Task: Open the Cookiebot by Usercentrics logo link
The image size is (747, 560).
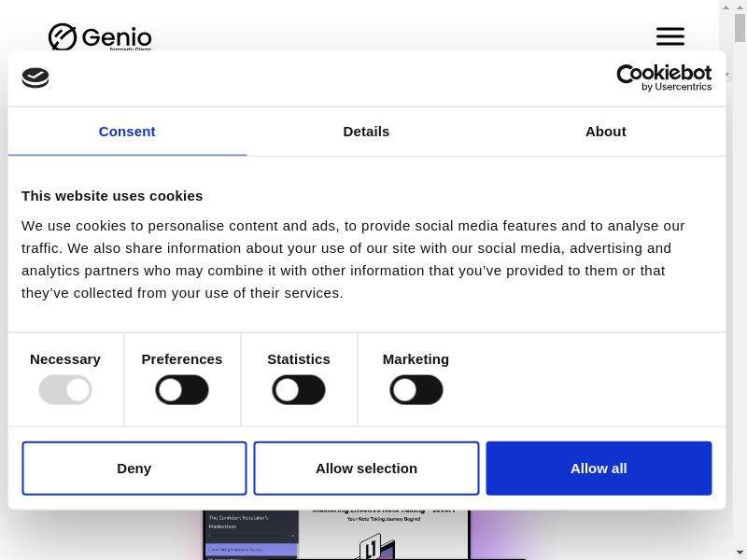Action: [664, 77]
